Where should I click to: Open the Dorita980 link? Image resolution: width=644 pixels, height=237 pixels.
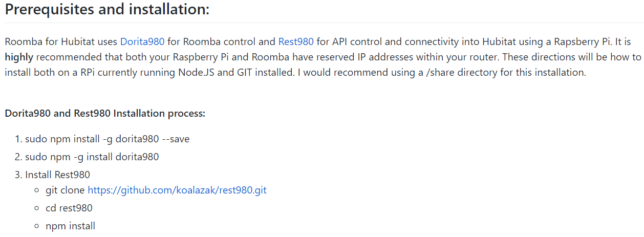click(142, 41)
